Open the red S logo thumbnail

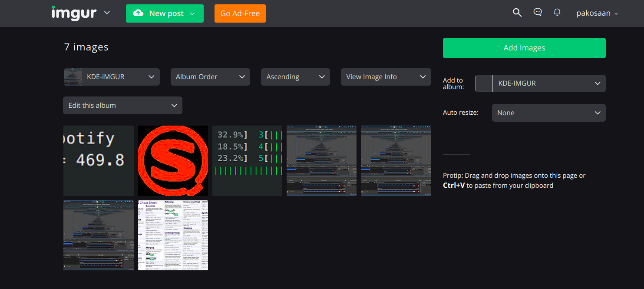click(173, 161)
